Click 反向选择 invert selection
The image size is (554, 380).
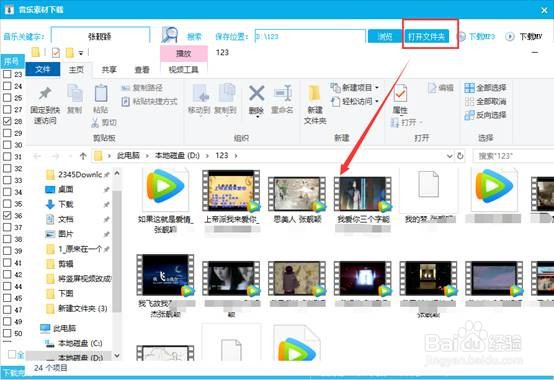pos(485,115)
